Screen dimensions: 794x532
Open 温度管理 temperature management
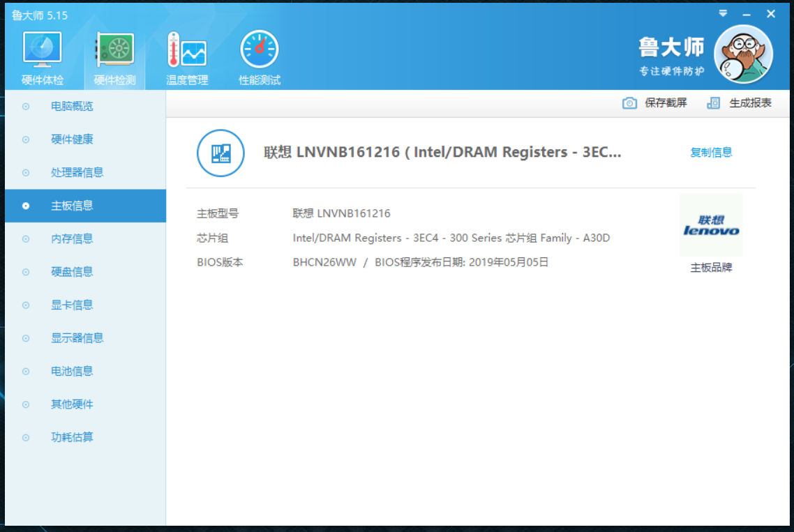click(x=187, y=58)
